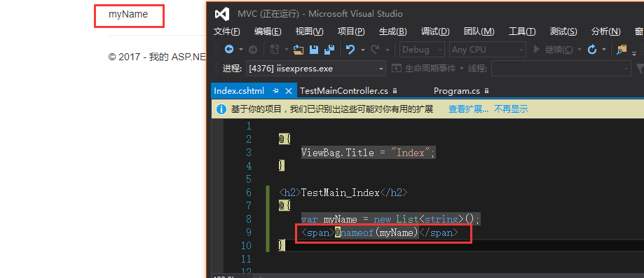
Task: Click the Refresh/Restart circular arrow icon
Action: tap(592, 50)
